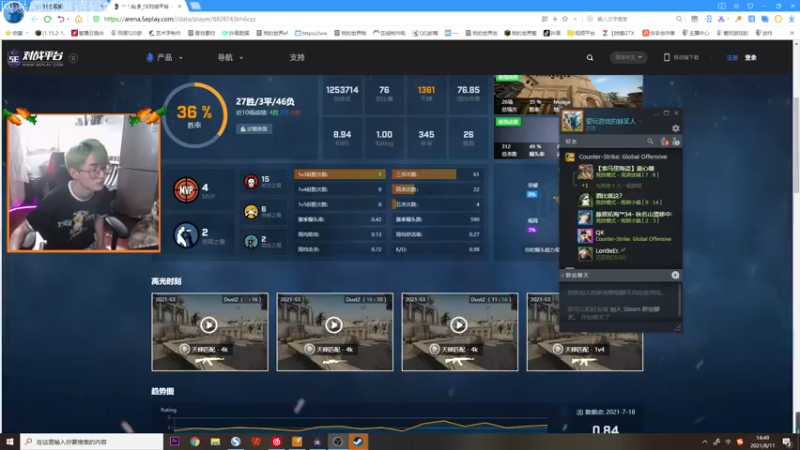800x450 pixels.
Task: Open Premiere Pro from the taskbar
Action: (x=174, y=441)
